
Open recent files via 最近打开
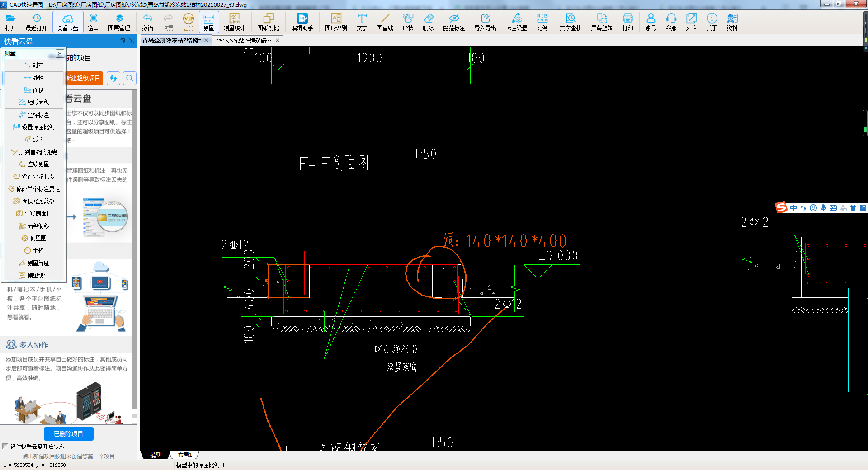(x=36, y=22)
